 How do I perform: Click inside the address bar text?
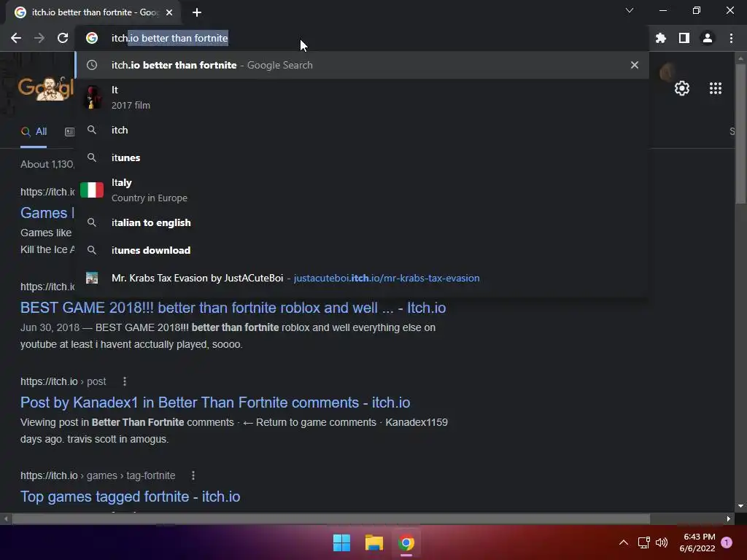(169, 38)
